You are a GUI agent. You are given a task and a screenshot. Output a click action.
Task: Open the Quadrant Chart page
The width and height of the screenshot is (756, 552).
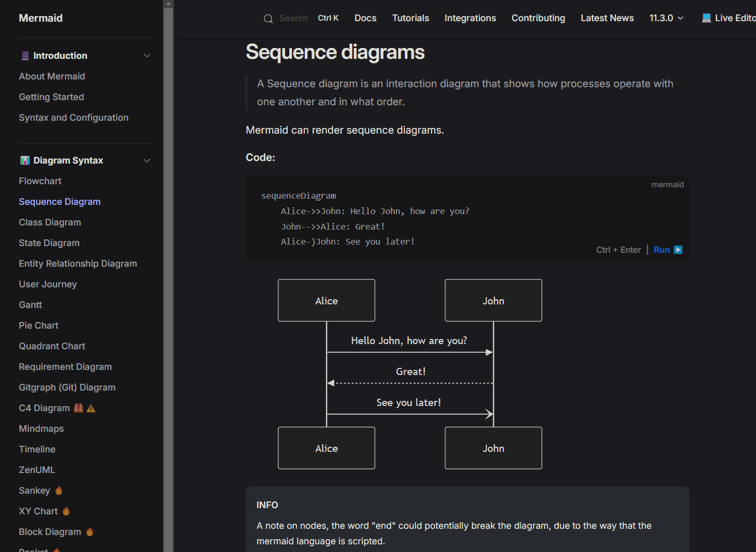[52, 346]
